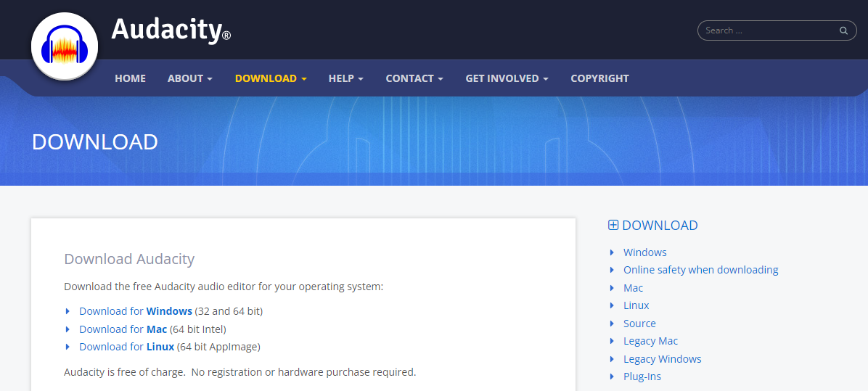The image size is (868, 391).
Task: Open Online safety when downloading link
Action: (x=701, y=270)
